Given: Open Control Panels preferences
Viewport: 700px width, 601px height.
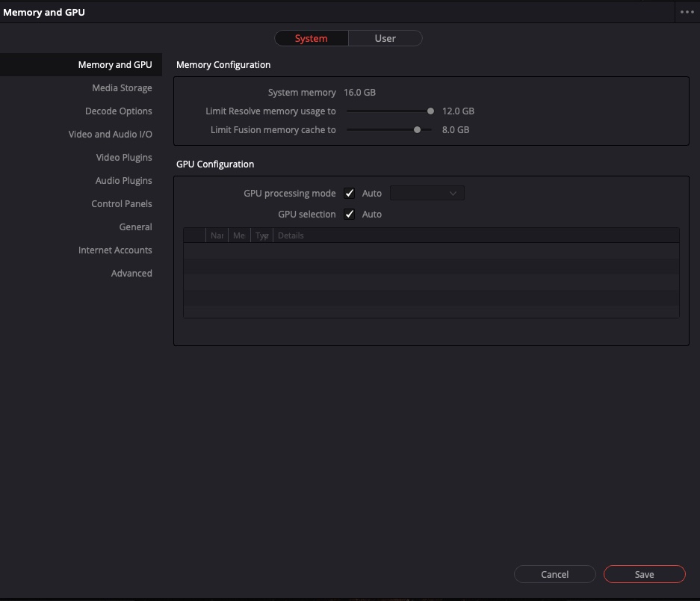Looking at the screenshot, I should 121,204.
